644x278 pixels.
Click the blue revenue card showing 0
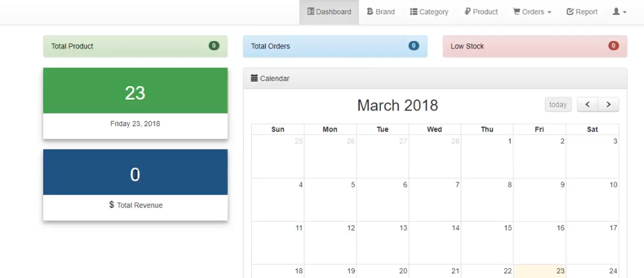[x=135, y=172]
